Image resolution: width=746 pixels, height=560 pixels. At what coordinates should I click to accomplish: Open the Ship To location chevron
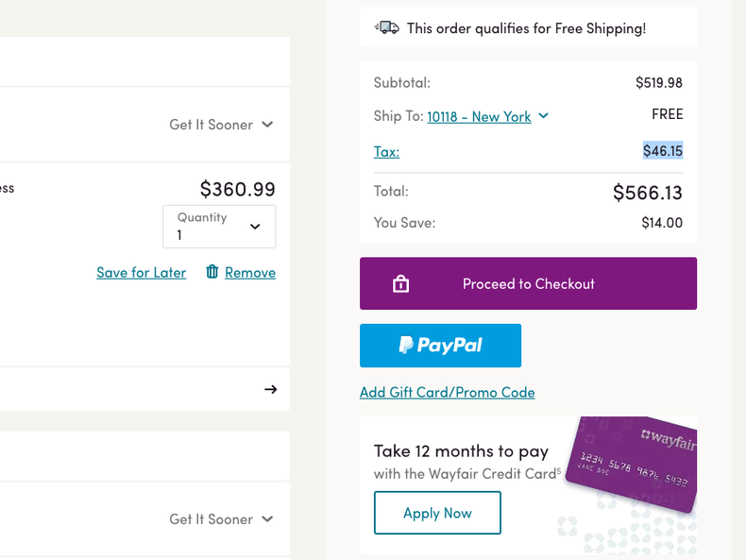pos(543,116)
